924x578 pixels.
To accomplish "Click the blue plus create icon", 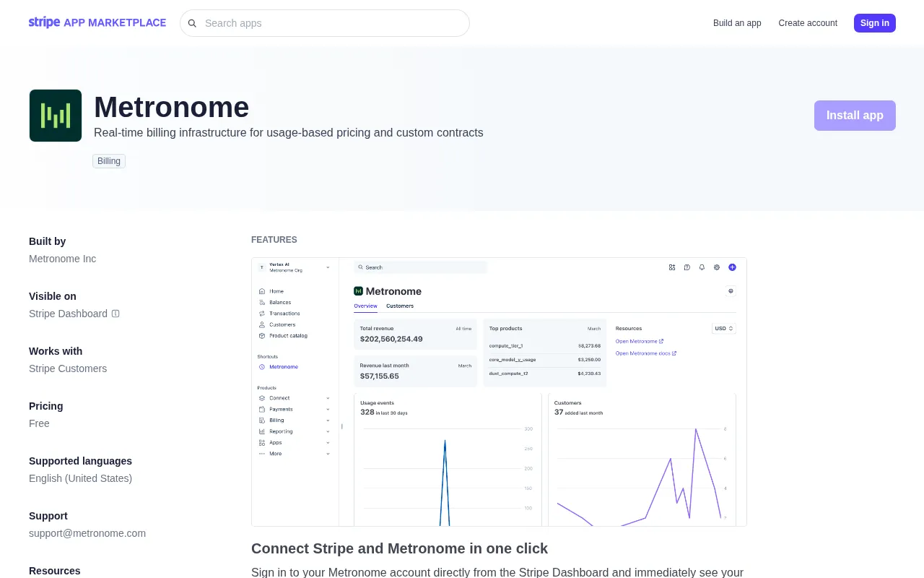I will 732,267.
